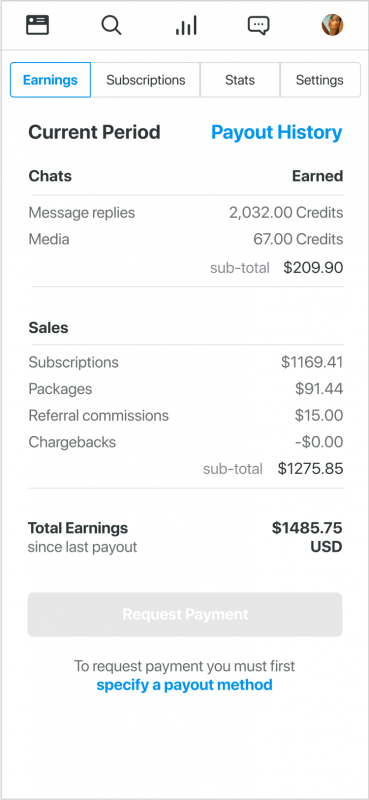The image size is (369, 800).
Task: Open the profile avatar picture
Action: click(332, 24)
